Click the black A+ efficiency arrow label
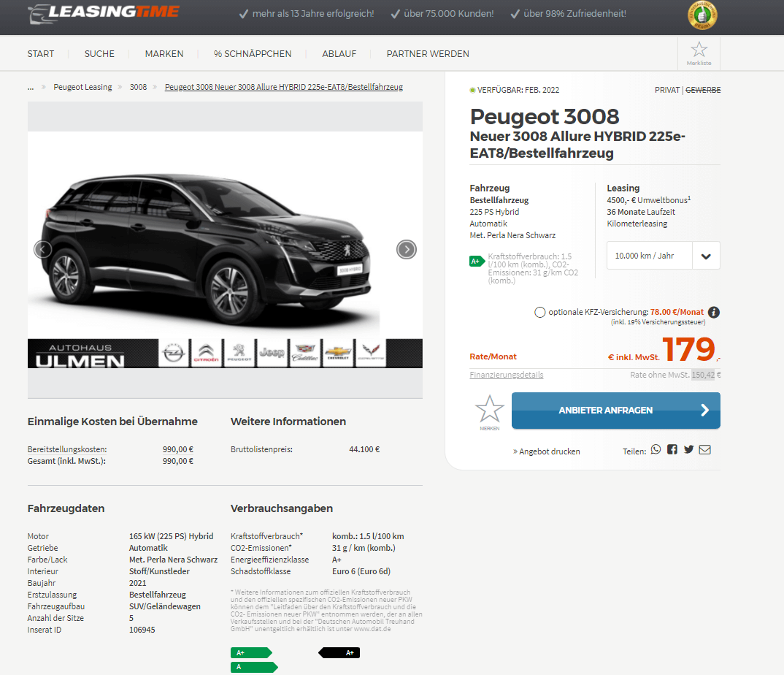Image resolution: width=784 pixels, height=675 pixels. coord(339,652)
